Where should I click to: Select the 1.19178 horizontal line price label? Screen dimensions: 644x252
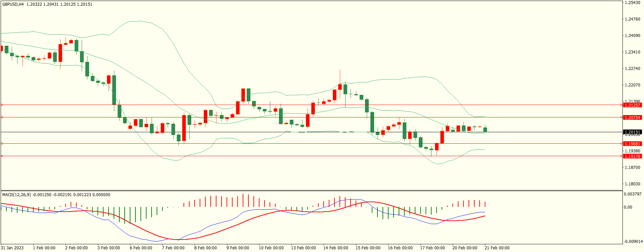632,156
